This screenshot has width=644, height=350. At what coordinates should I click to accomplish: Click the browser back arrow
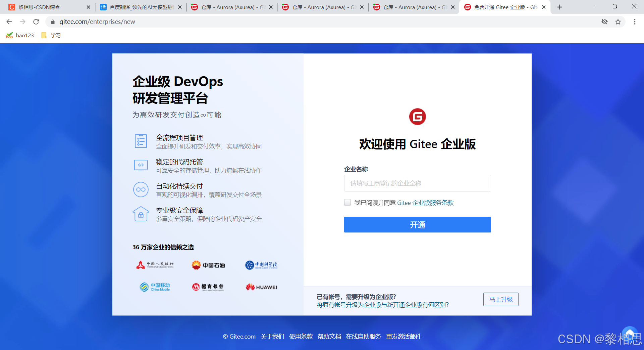pos(9,22)
